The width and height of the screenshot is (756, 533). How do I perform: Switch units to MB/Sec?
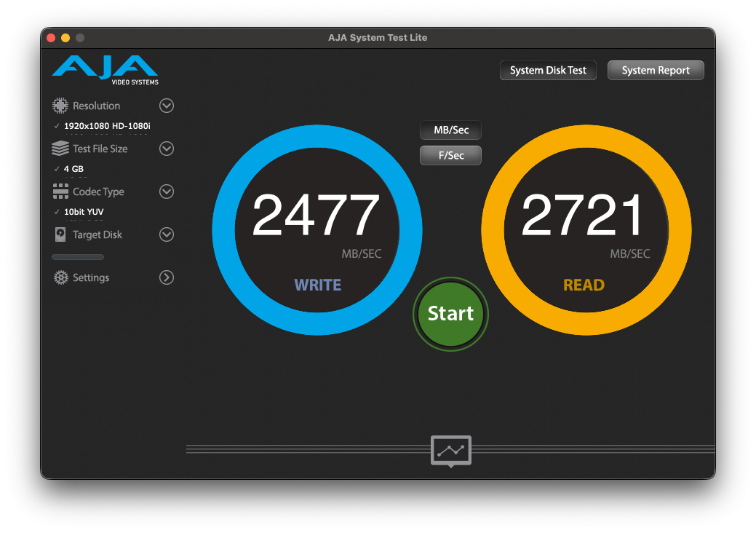(451, 130)
